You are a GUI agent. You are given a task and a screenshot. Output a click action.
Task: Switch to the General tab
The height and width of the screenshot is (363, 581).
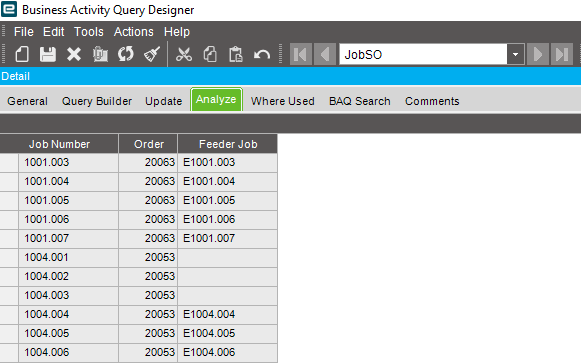(27, 101)
